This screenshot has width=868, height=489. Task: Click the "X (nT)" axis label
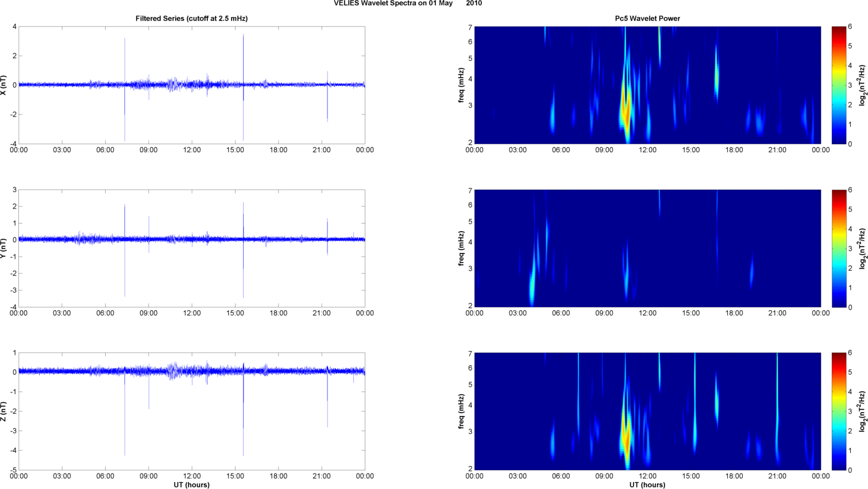pyautogui.click(x=4, y=85)
